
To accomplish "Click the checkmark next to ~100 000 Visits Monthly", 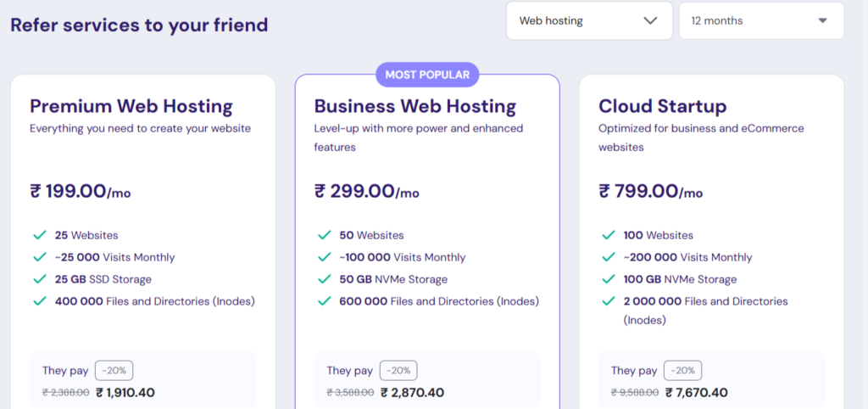I will (x=324, y=257).
